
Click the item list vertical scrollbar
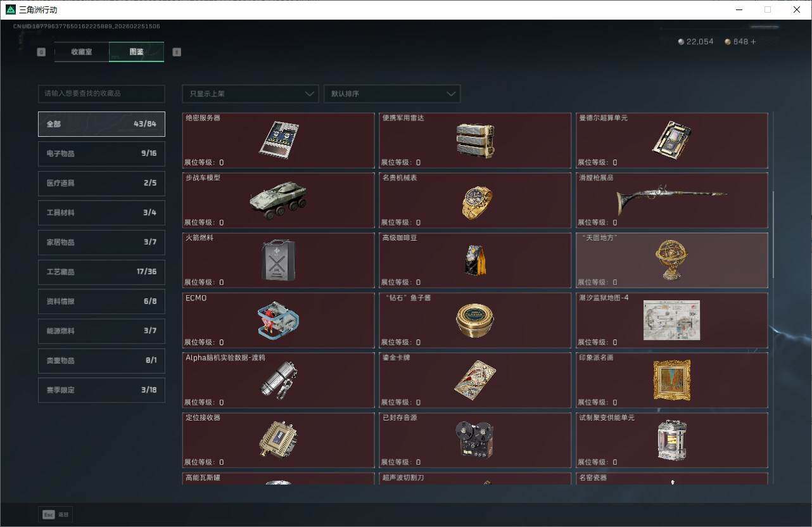point(772,234)
